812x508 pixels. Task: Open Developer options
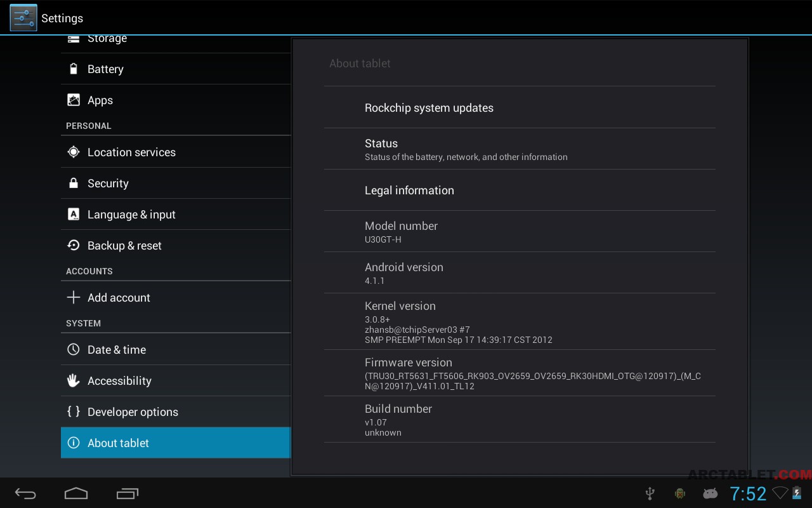click(x=176, y=411)
